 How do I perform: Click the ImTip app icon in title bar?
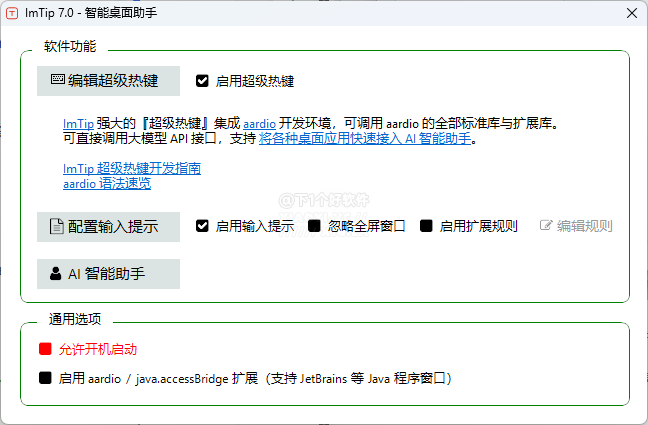point(13,13)
